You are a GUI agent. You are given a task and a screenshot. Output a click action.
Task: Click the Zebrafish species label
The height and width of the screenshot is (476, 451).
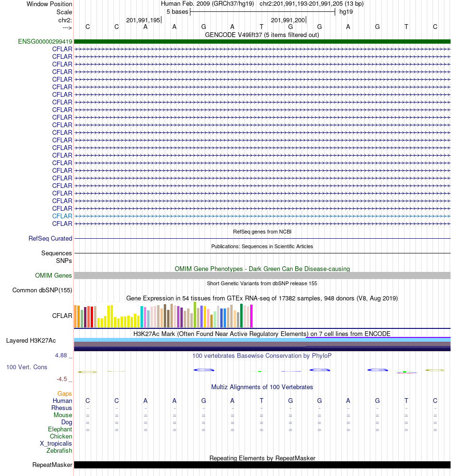(x=59, y=450)
